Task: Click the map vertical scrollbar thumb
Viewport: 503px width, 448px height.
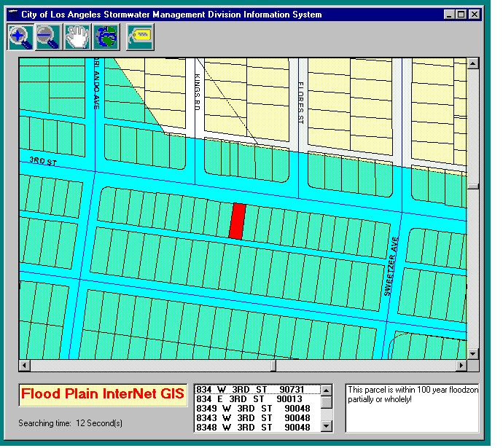Action: [473, 186]
